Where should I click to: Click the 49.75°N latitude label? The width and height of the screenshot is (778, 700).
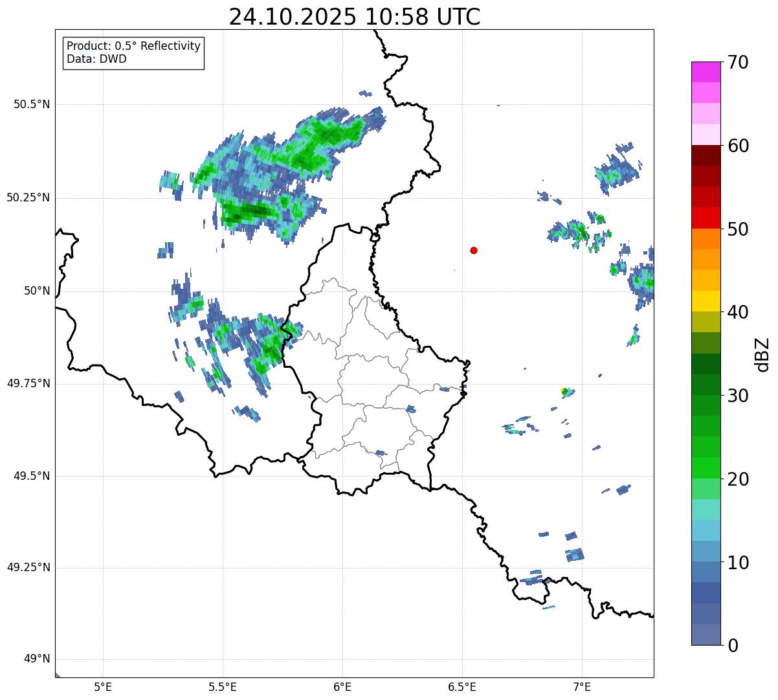pyautogui.click(x=28, y=383)
